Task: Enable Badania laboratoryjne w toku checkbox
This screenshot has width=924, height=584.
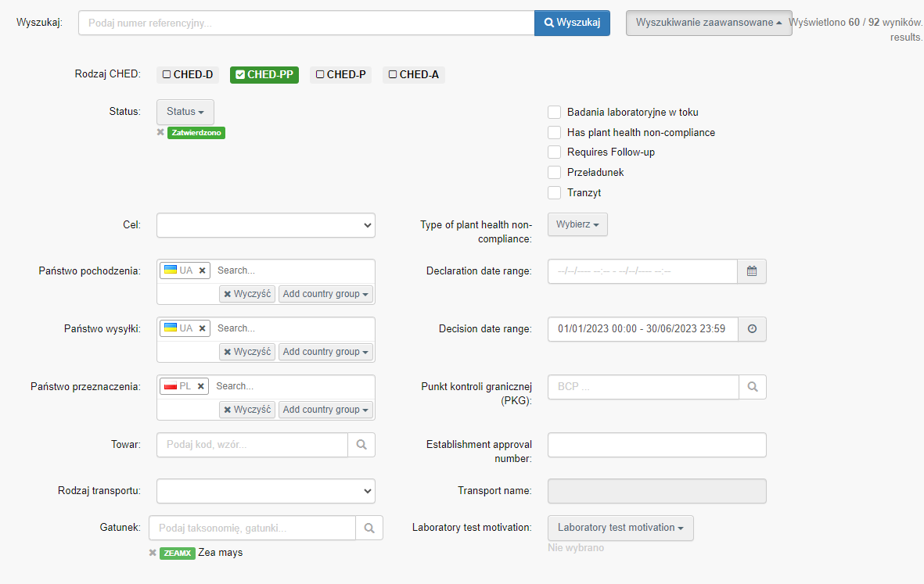Action: 555,113
